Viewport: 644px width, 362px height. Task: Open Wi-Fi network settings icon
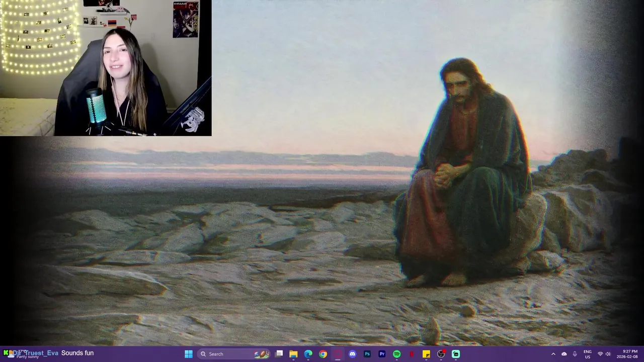(600, 354)
